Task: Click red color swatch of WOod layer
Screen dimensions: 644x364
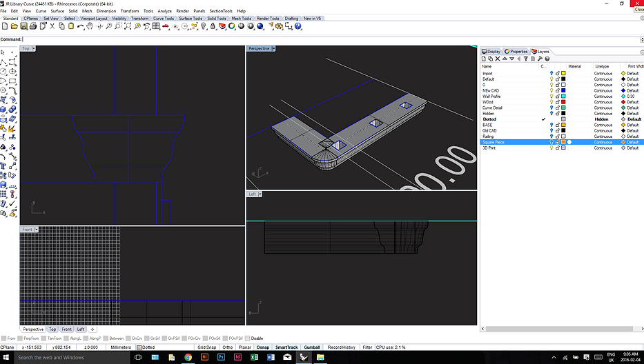Action: [563, 102]
